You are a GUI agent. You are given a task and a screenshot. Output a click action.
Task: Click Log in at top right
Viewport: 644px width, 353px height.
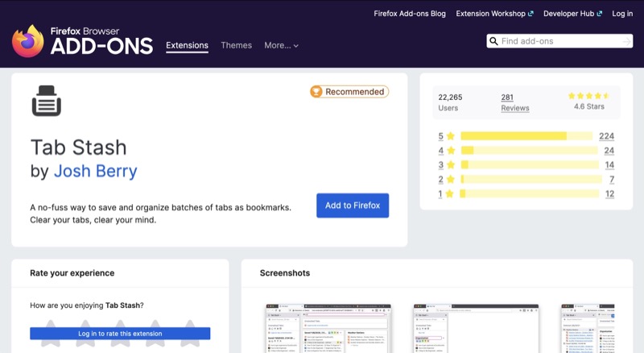coord(622,14)
